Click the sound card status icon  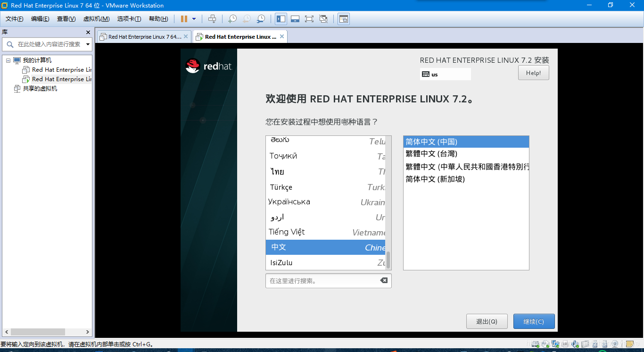pos(575,344)
